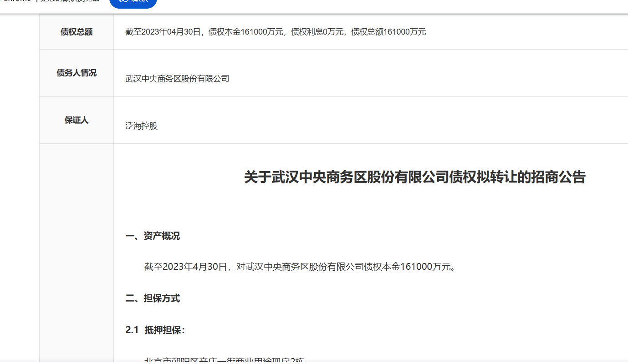This screenshot has height=364, width=628.
Task: Click the '债务人情况' row label
Action: coord(77,73)
